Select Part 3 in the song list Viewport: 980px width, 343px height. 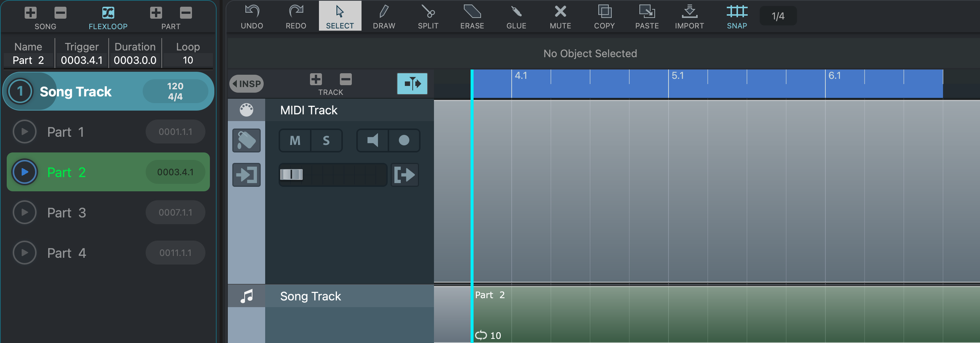[x=66, y=213]
